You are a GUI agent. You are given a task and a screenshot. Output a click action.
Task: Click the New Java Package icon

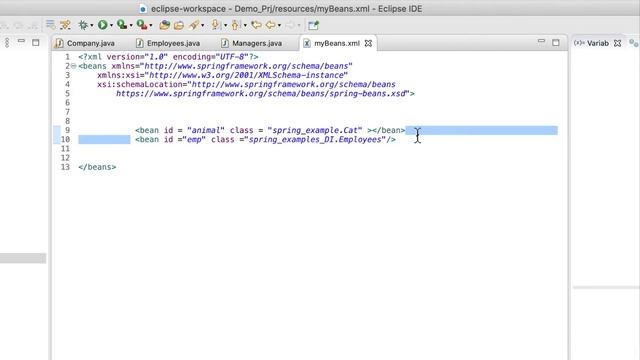(164, 25)
